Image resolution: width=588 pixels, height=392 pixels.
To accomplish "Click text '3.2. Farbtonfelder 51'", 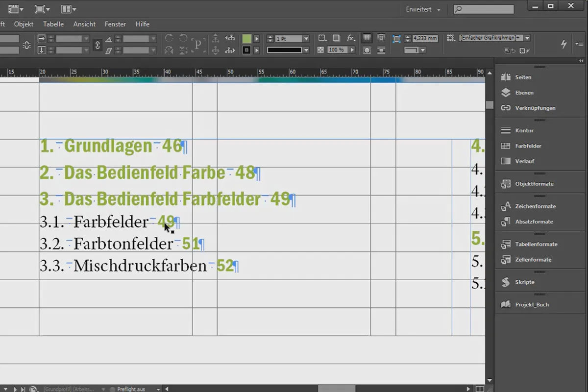I will coord(120,244).
